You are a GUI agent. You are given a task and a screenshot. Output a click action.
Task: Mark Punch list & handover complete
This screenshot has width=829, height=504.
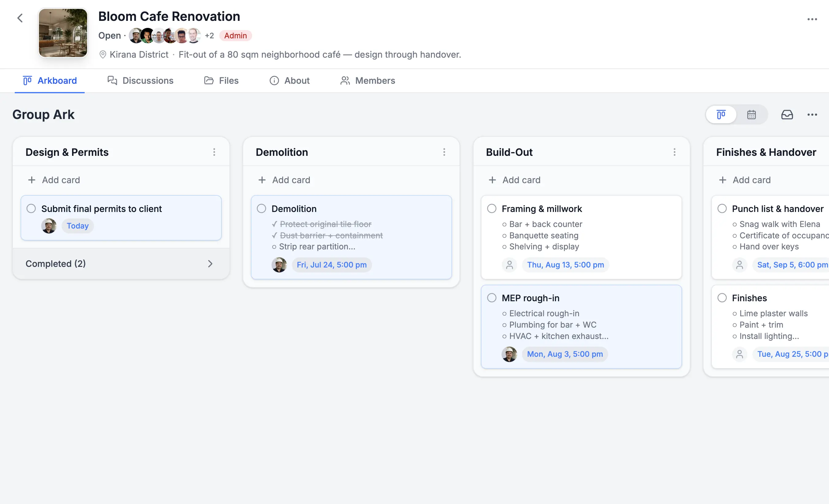(x=722, y=209)
